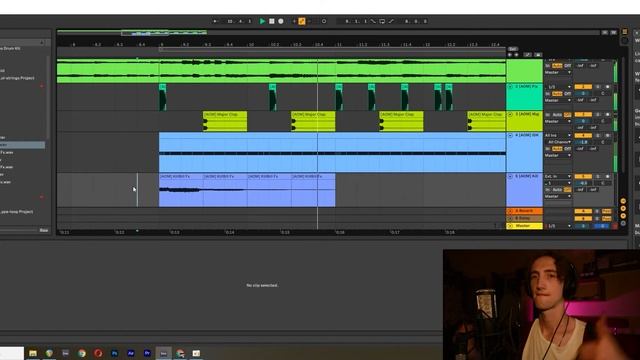Open Photoshop from the taskbar
Image resolution: width=640 pixels, height=360 pixels.
[x=115, y=353]
